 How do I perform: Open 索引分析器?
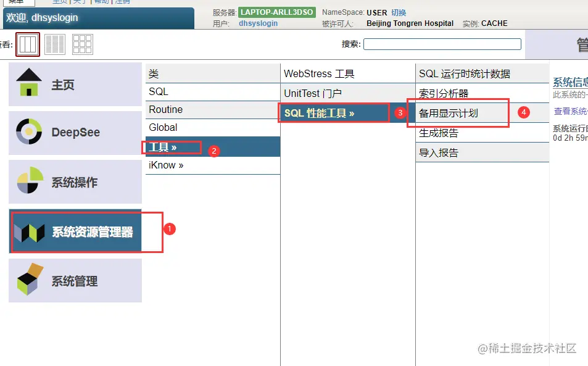[482, 93]
